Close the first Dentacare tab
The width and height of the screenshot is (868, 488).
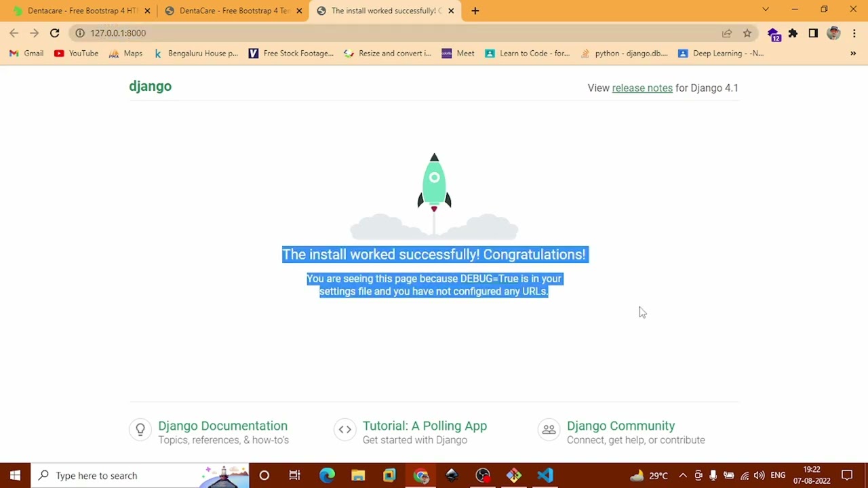click(x=147, y=11)
